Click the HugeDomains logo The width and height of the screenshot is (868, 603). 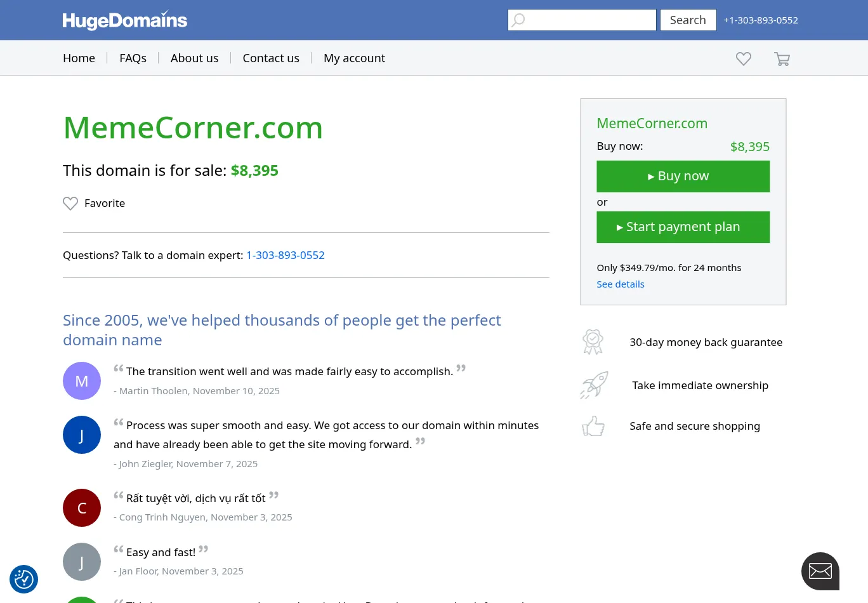(x=125, y=20)
